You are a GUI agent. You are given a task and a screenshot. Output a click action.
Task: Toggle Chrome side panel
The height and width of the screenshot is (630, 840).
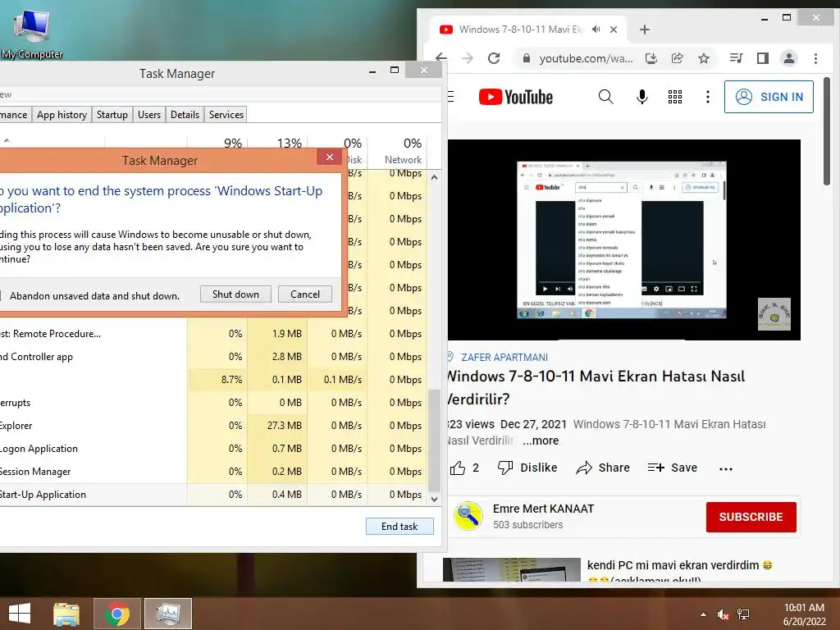pos(763,58)
